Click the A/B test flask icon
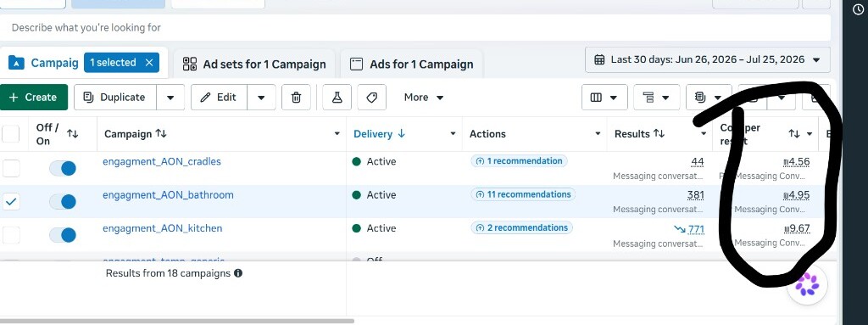The image size is (868, 325). coord(337,98)
